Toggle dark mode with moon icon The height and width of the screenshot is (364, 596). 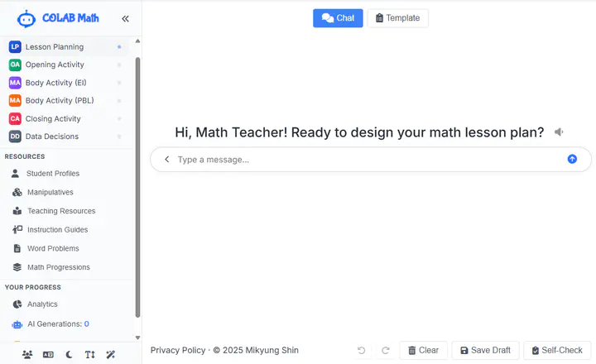[70, 355]
